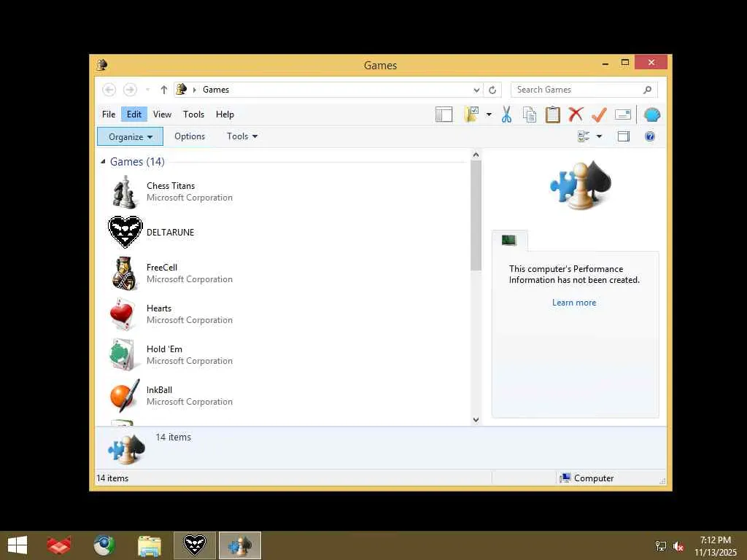Select the InkBall game icon
The width and height of the screenshot is (747, 560).
(x=125, y=395)
